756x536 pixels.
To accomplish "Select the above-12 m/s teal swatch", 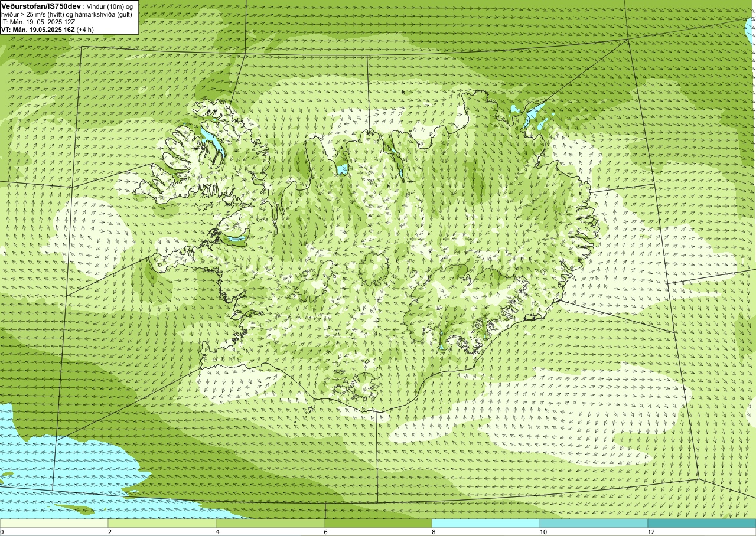I will tap(702, 523).
